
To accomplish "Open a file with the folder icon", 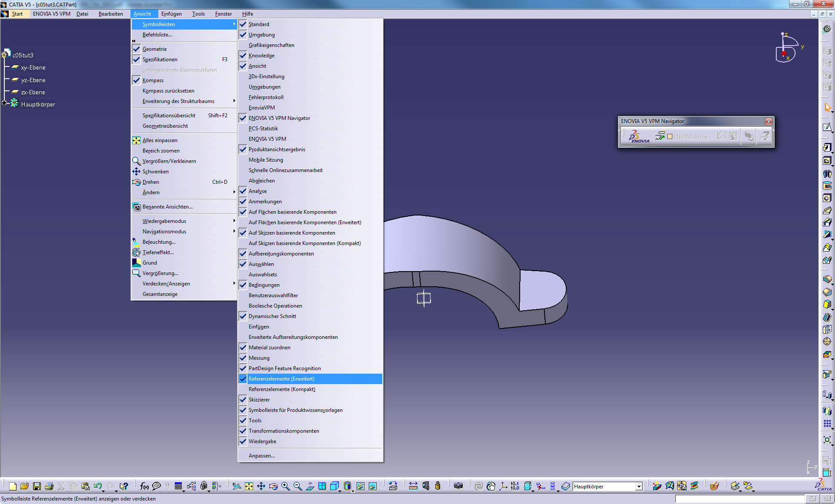I will [x=24, y=486].
